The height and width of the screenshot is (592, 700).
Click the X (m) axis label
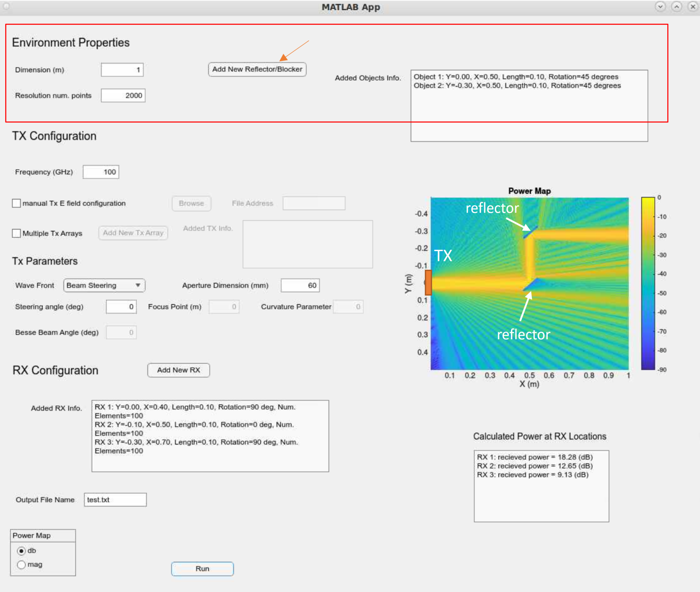[x=529, y=384]
